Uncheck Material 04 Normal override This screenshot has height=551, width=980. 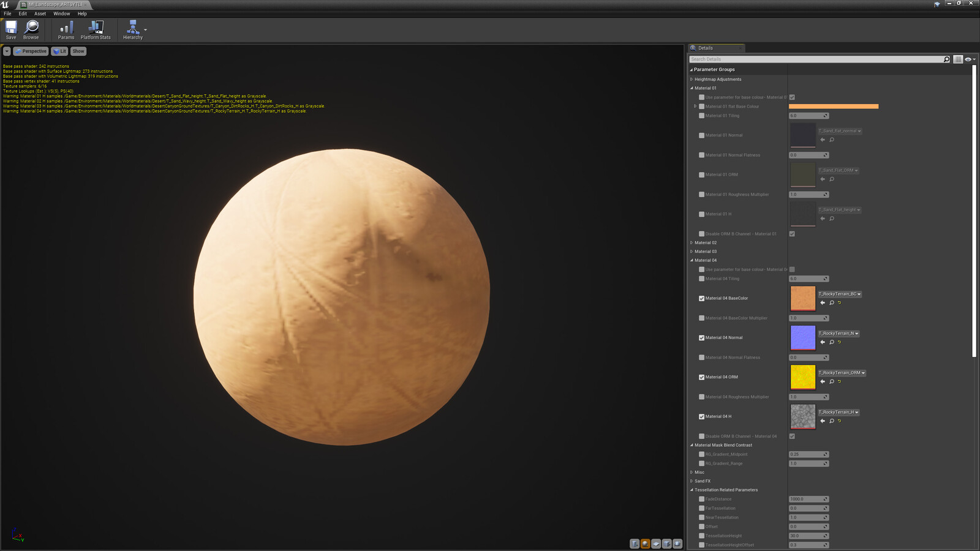coord(701,338)
